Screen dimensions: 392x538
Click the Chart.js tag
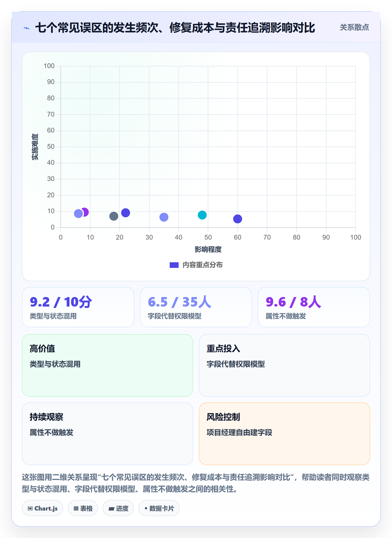click(43, 508)
